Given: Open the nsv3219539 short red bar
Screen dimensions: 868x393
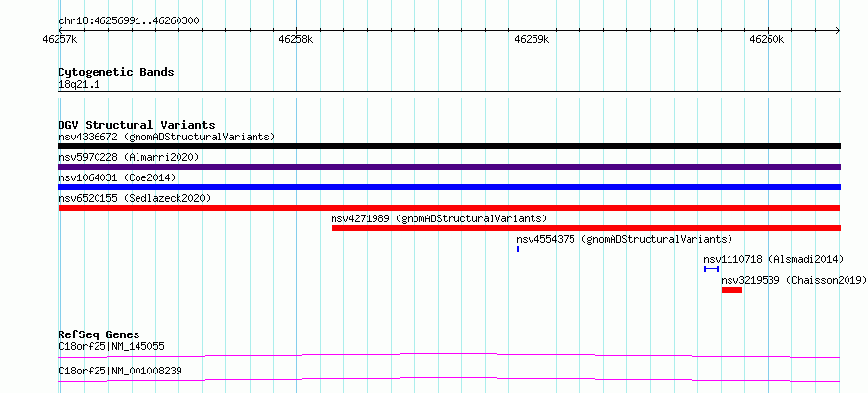Looking at the screenshot, I should [731, 290].
